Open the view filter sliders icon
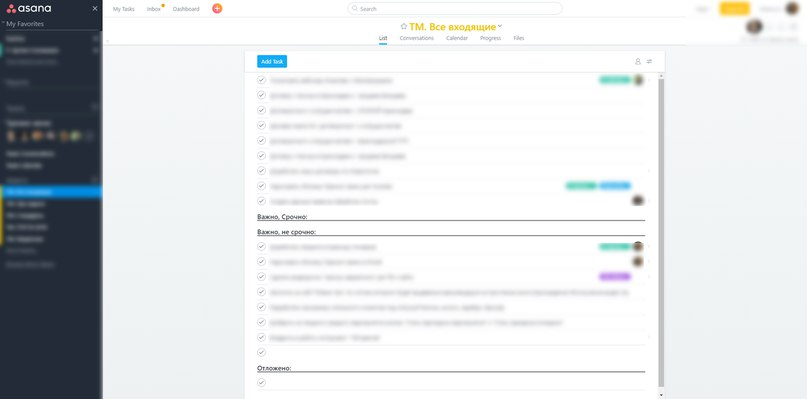The image size is (807, 399). (650, 61)
